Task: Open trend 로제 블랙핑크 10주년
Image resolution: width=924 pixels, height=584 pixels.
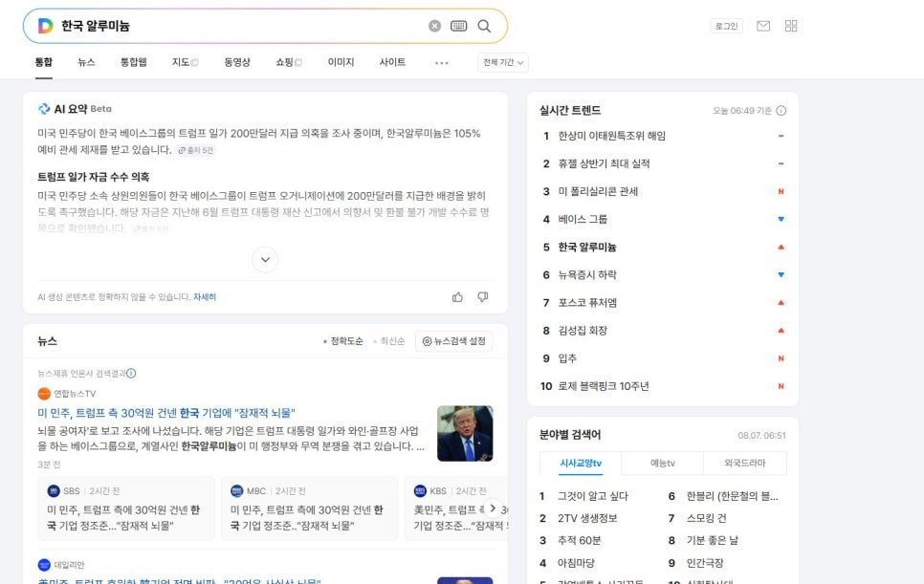Action: point(604,386)
